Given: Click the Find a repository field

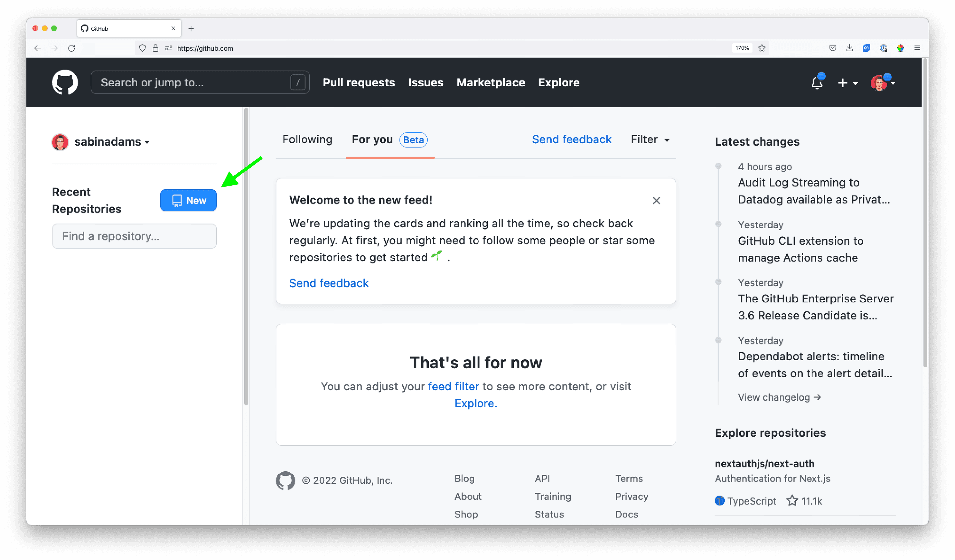Looking at the screenshot, I should coord(134,236).
